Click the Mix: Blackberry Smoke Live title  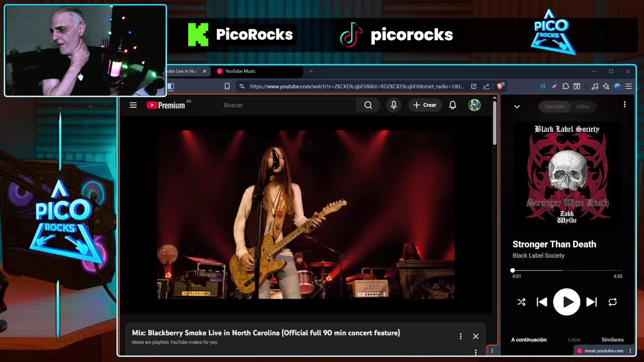coord(266,333)
